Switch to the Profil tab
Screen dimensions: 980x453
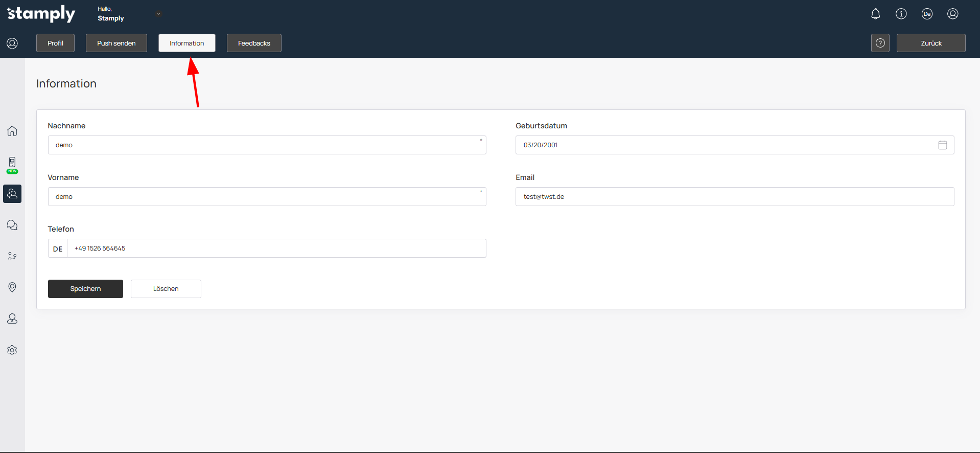55,43
